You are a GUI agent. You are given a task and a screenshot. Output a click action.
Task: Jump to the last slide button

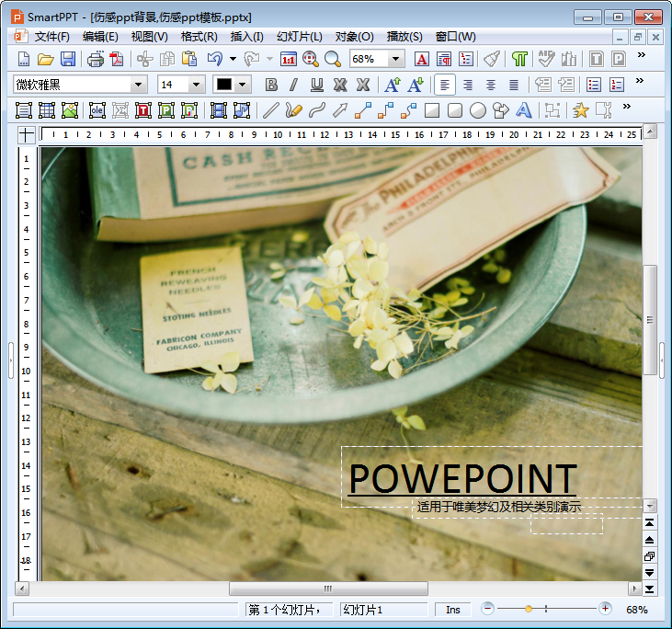pos(650,589)
